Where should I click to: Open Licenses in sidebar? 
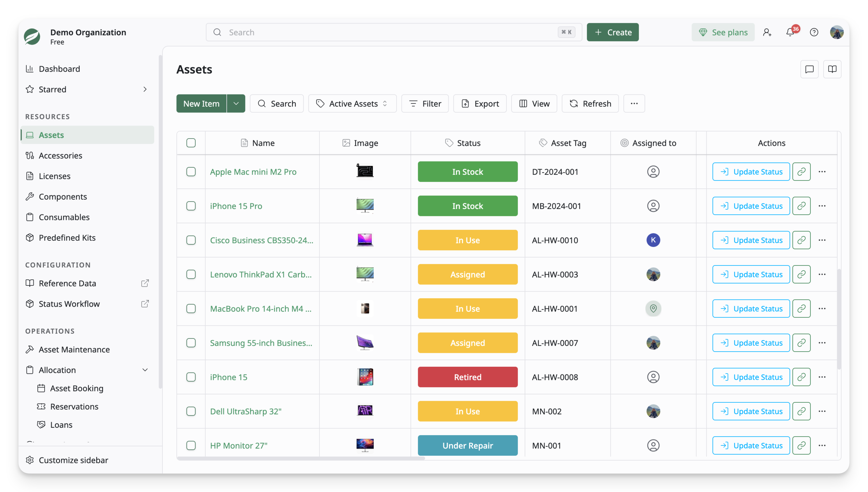[87, 176]
